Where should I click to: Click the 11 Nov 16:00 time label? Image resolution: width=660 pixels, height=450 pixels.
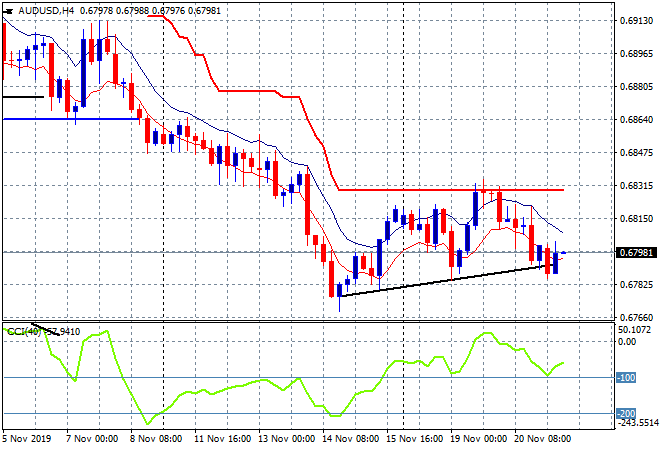coord(222,439)
